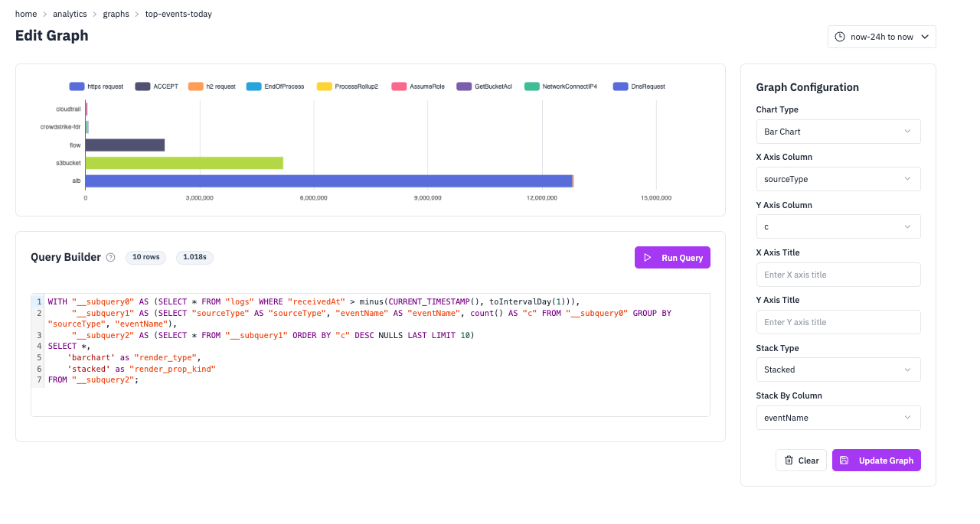980x524 pixels.
Task: Focus the Y Axis Title input field
Action: [838, 322]
